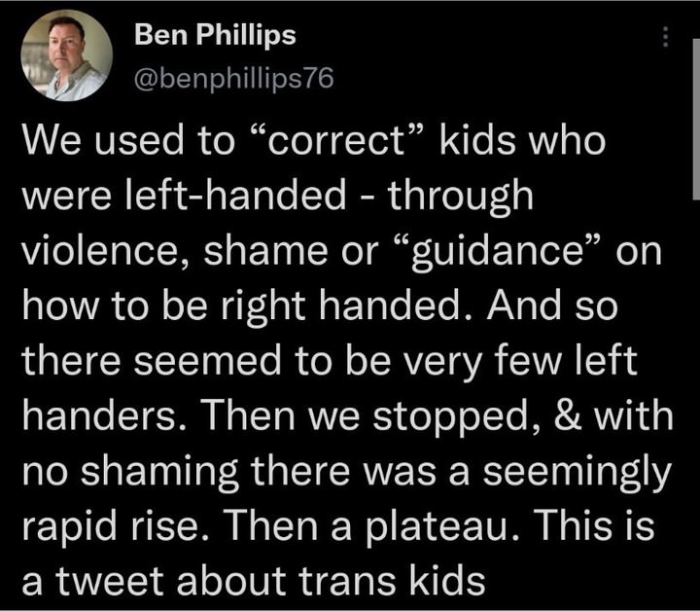Visit the @benphillips76 handle

pyautogui.click(x=233, y=79)
